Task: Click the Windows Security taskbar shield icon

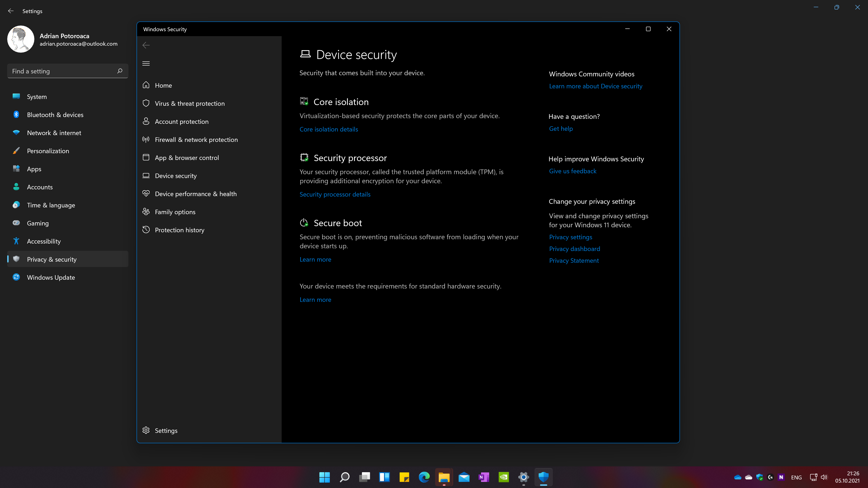Action: coord(543,477)
